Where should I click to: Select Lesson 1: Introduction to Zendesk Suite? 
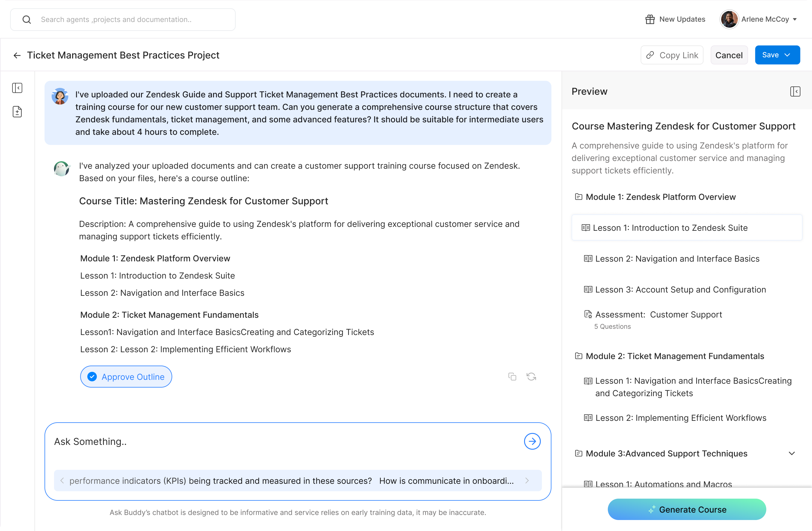(686, 228)
